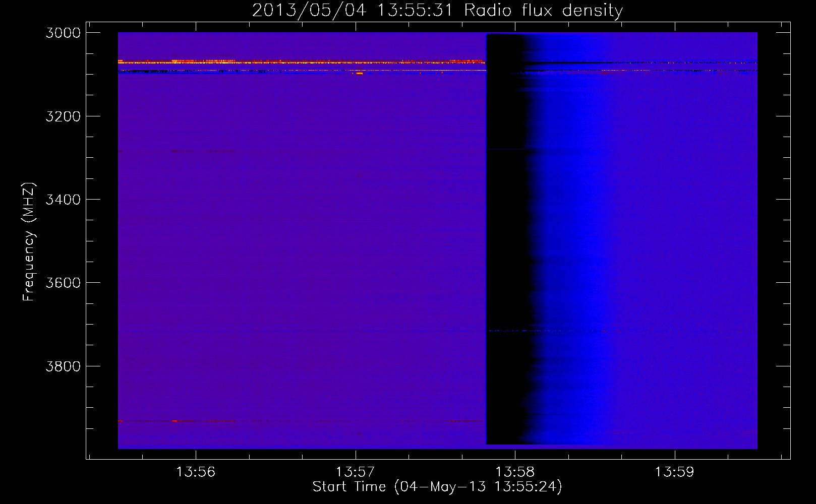Viewport: 816px width, 504px height.
Task: Click the bright orange interference band near 3070 MHz
Action: tap(301, 61)
